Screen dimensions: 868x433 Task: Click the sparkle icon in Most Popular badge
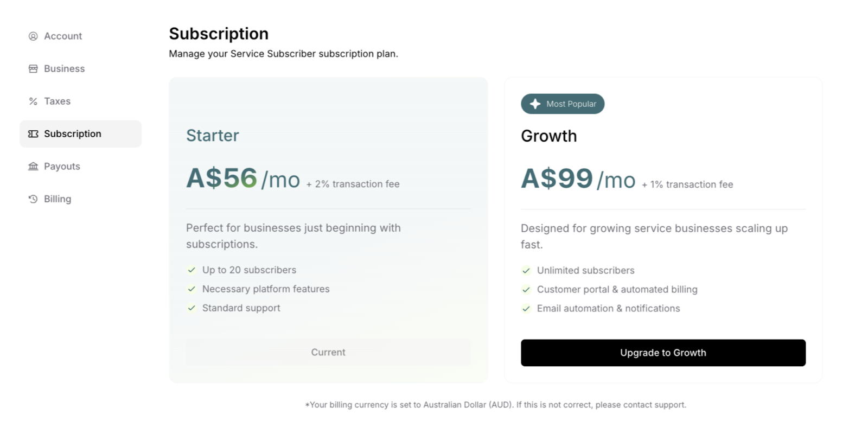(535, 104)
